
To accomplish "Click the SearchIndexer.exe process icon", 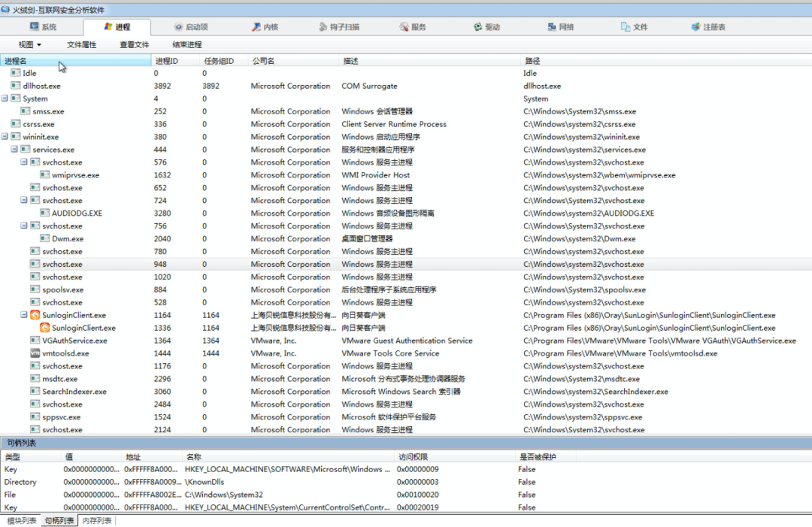I will pos(35,392).
